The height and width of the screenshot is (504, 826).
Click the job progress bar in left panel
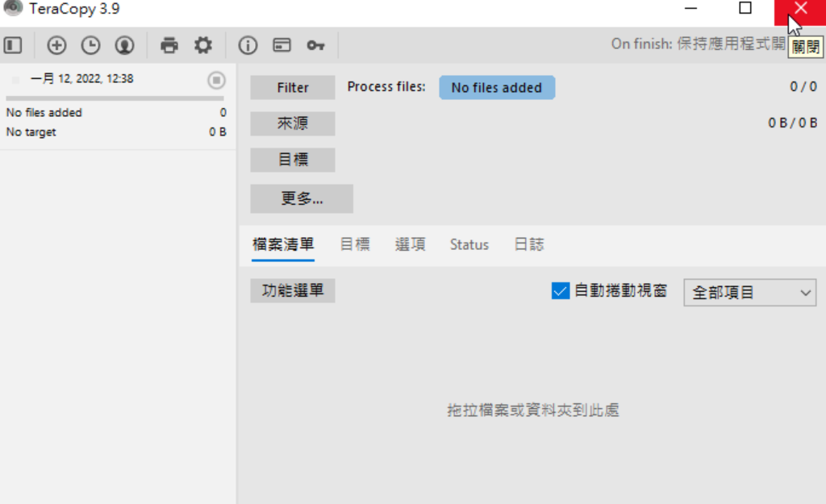[x=115, y=98]
